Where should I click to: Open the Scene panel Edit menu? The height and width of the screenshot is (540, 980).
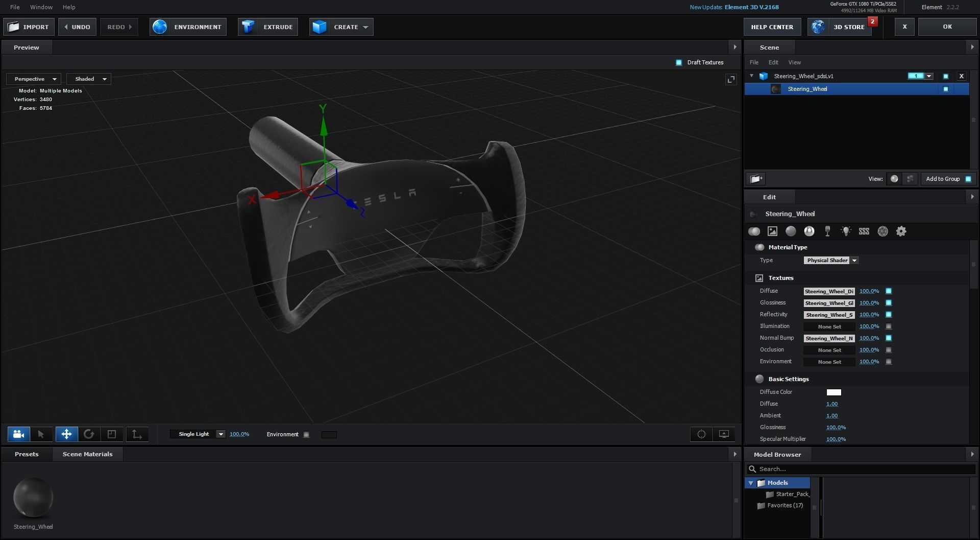tap(773, 62)
